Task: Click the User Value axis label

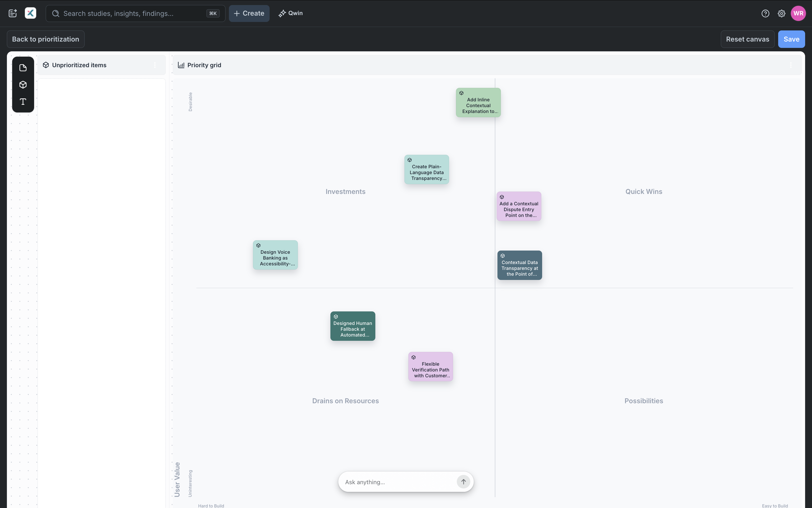Action: pos(177,479)
